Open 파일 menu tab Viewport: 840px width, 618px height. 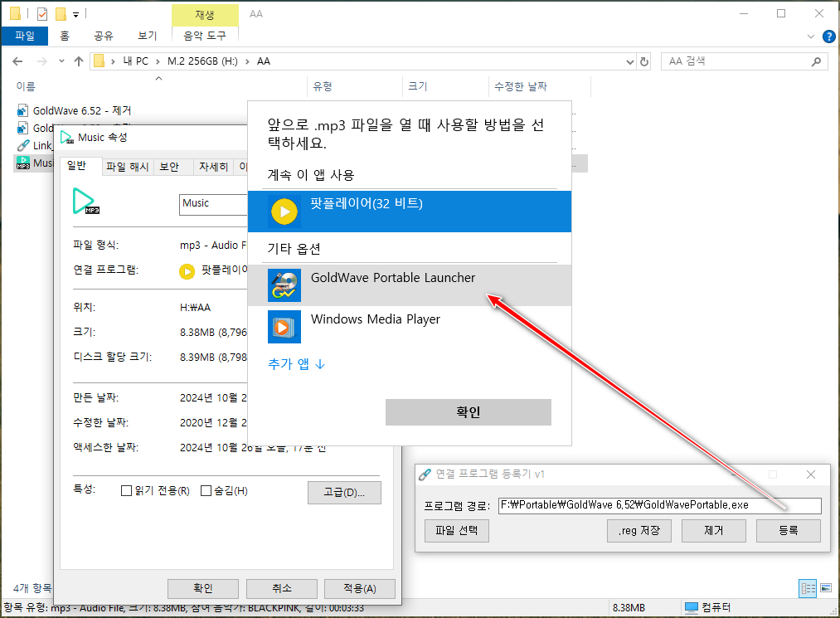(x=25, y=36)
